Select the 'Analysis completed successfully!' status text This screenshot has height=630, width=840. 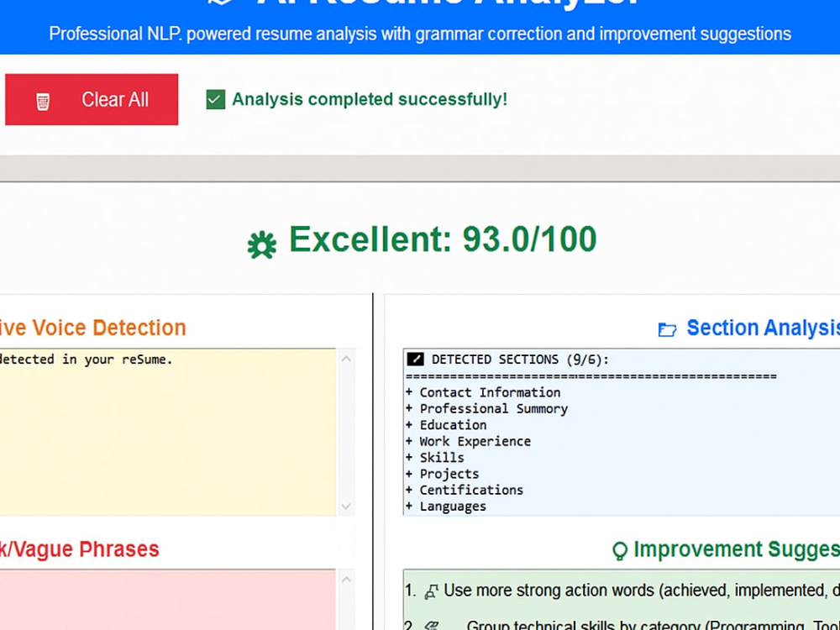click(370, 100)
